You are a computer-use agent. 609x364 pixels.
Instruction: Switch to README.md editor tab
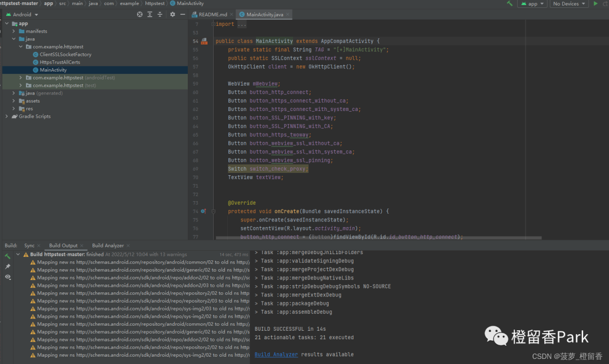pos(213,15)
